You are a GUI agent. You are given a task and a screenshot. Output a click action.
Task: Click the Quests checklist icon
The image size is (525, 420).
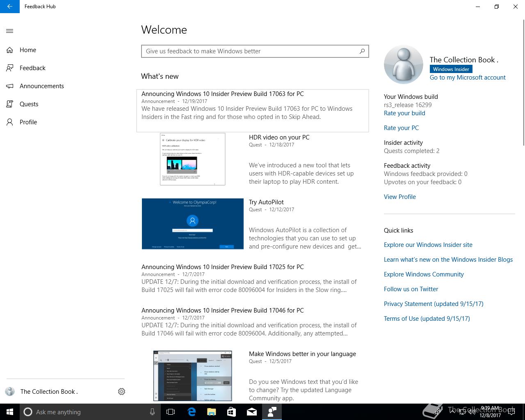[10, 104]
